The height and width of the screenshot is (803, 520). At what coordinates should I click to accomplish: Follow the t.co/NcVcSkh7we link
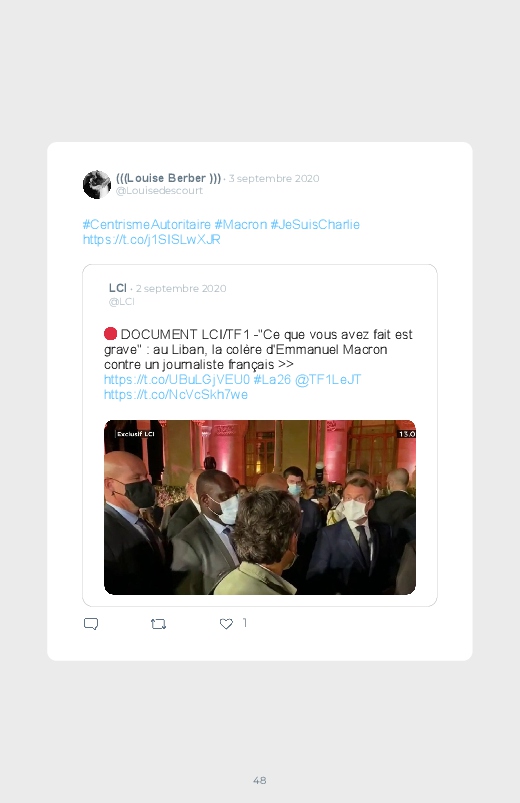(176, 394)
